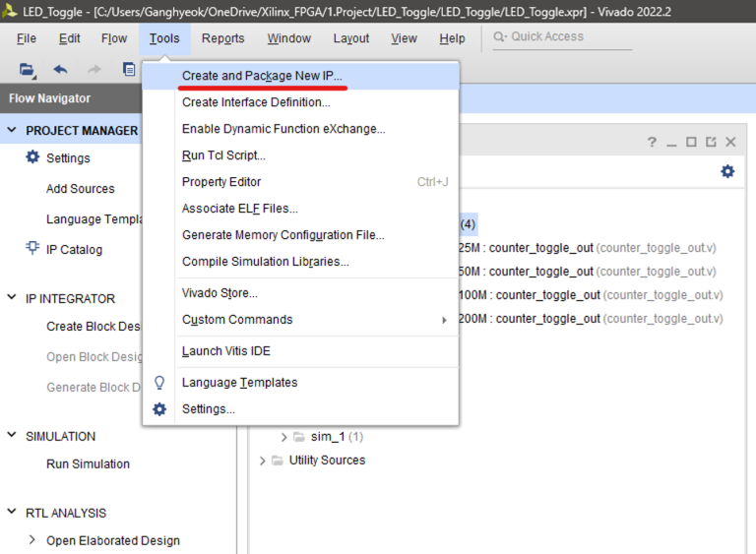Screen dimensions: 756x554
Task: Select the Utility Sources tree row
Action: pos(312,461)
